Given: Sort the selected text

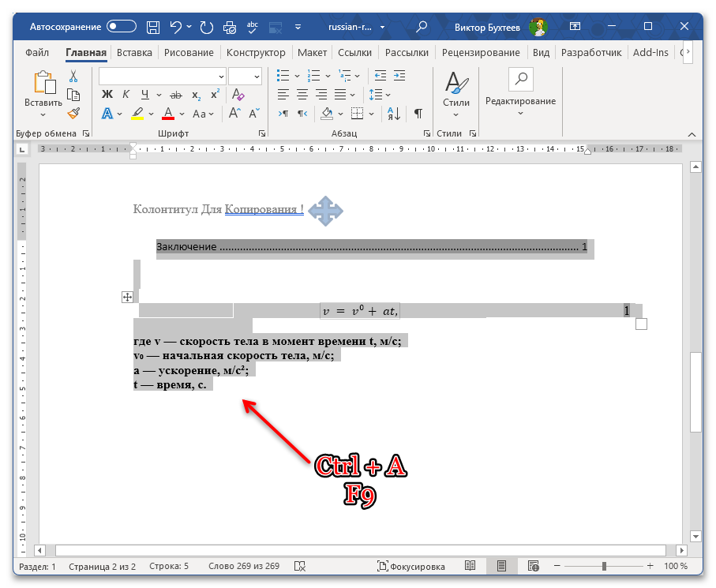Looking at the screenshot, I should [394, 113].
